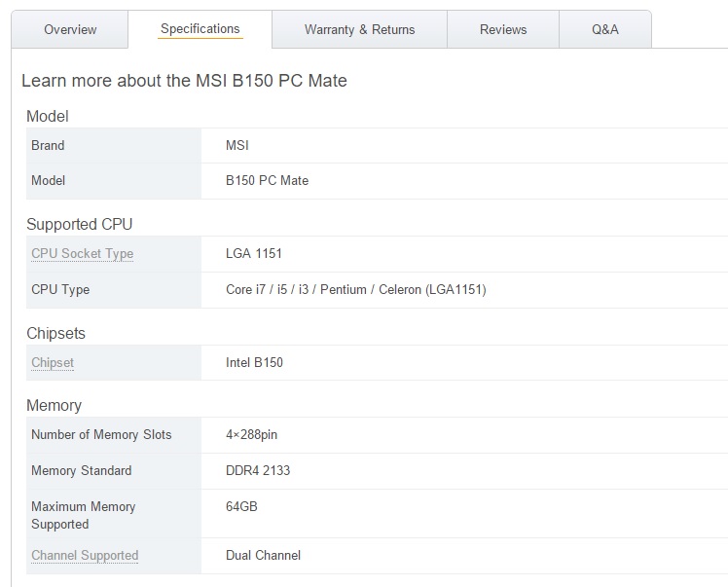
Task: Switch to Warranty & Returns tab
Action: click(x=359, y=30)
